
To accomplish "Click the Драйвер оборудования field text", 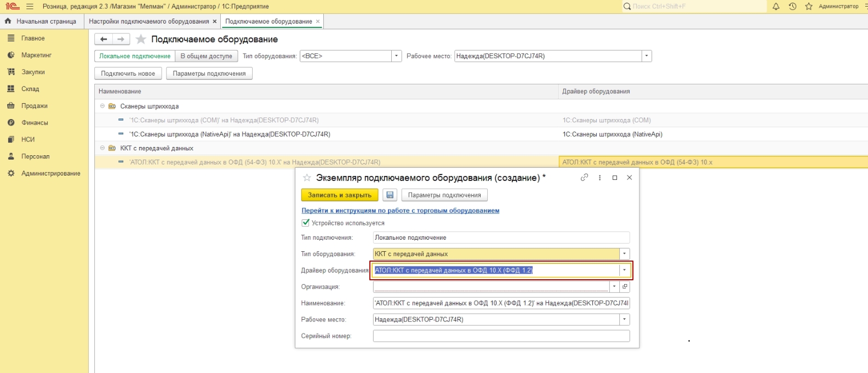I will [454, 270].
